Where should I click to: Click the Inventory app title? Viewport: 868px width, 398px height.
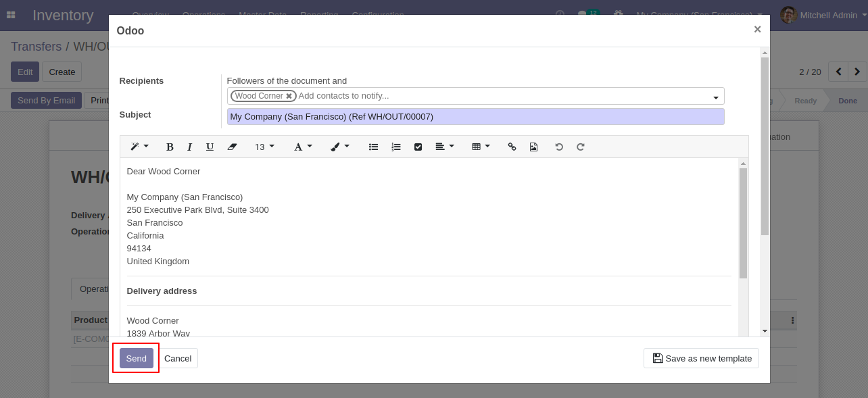[x=63, y=15]
